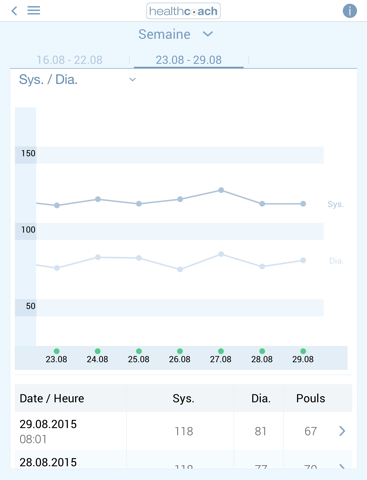Switch to the 16.08 - 22.08 week tab

click(x=69, y=60)
